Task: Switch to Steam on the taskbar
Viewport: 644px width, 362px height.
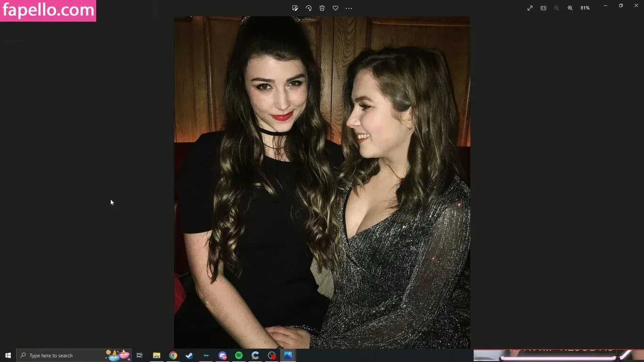Action: (190, 355)
